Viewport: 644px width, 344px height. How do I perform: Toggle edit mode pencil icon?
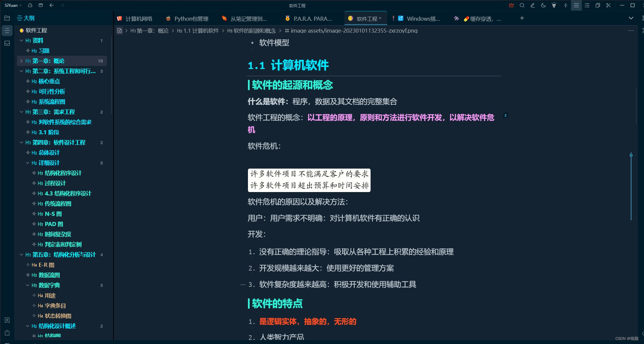[533, 5]
